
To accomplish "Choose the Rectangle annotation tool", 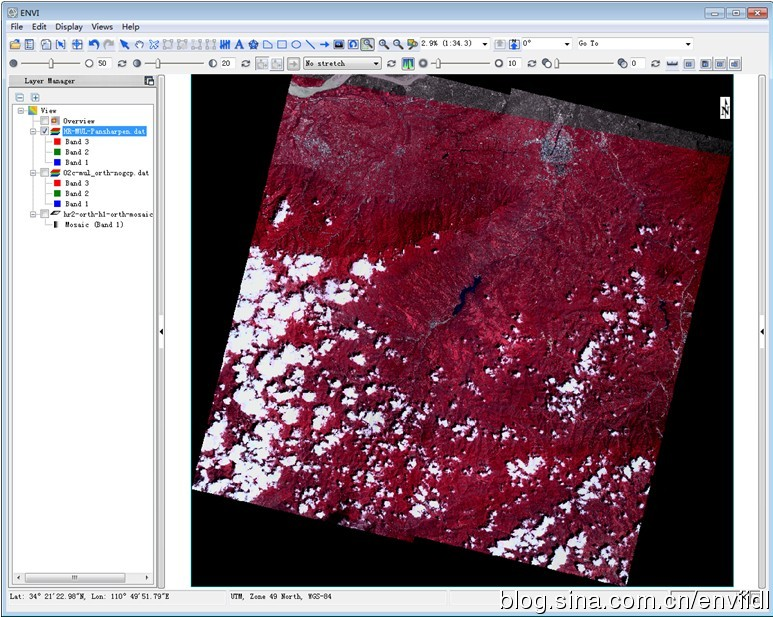I will pos(282,44).
